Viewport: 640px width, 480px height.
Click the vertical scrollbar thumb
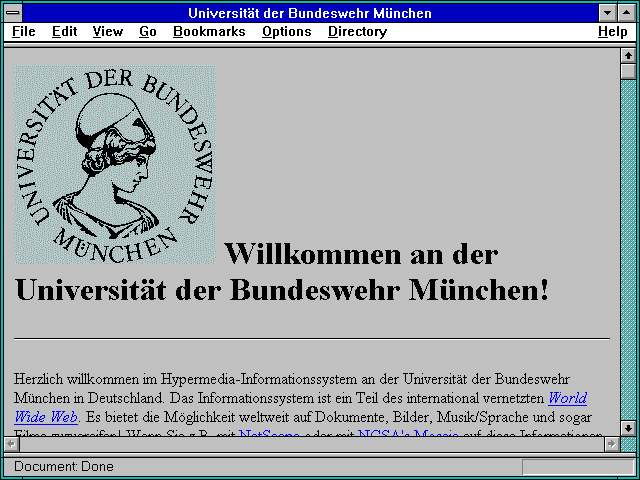pos(628,71)
